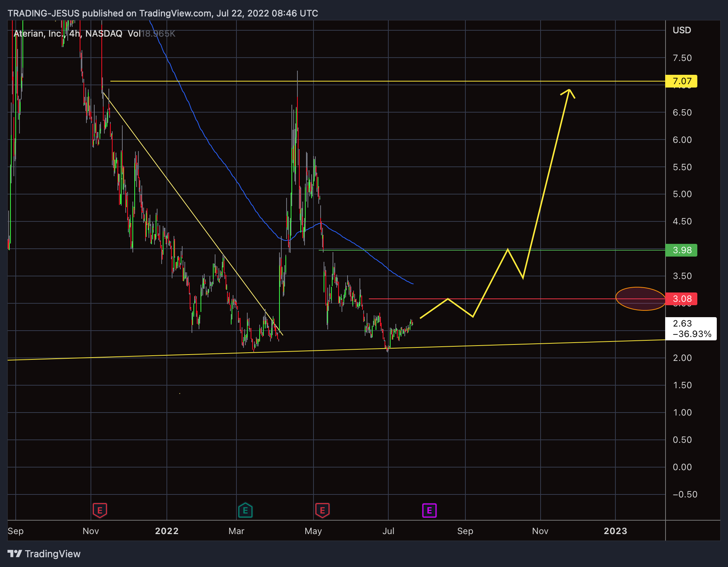Click the 2023 time axis label
Image resolution: width=728 pixels, height=567 pixels.
[x=615, y=531]
